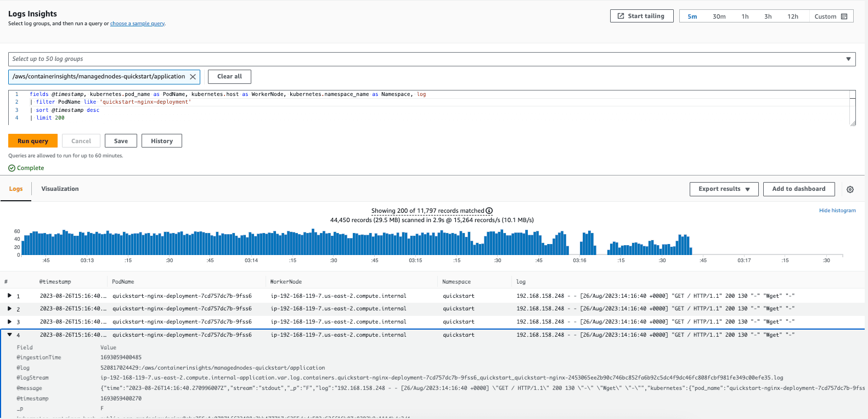The width and height of the screenshot is (868, 419).
Task: Click the records matched info icon
Action: (x=489, y=211)
